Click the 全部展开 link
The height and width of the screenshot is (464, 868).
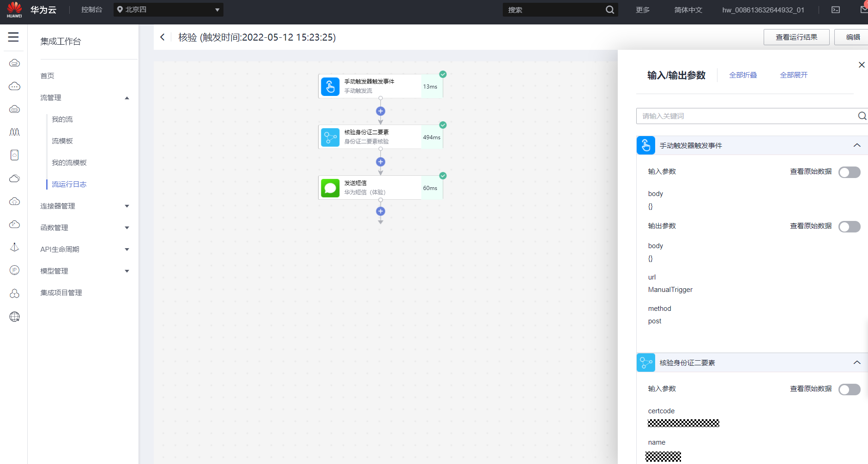[794, 75]
